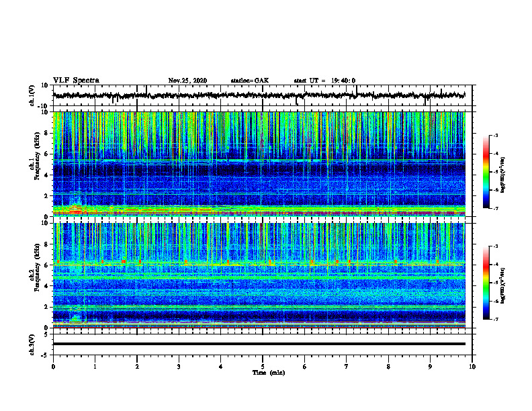
Task: Click time-axis tick label "7"
Action: point(347,367)
